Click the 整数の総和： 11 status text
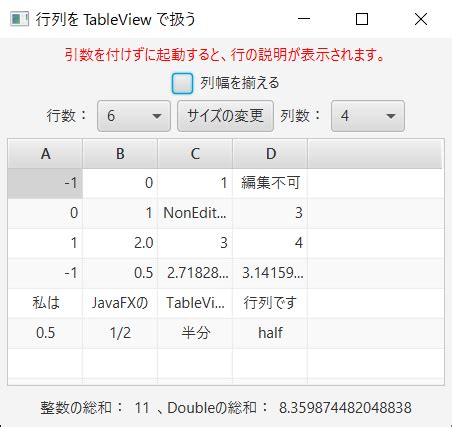 coord(95,408)
